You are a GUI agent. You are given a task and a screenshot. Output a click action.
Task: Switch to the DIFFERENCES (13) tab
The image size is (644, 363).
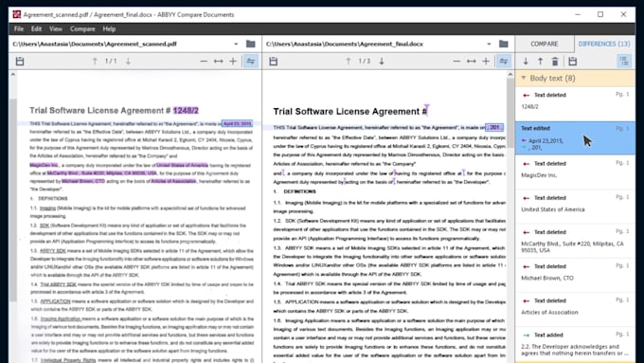click(x=604, y=44)
